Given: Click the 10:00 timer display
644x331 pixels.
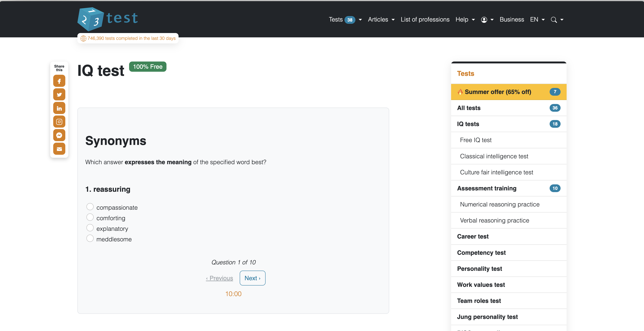Looking at the screenshot, I should point(233,293).
